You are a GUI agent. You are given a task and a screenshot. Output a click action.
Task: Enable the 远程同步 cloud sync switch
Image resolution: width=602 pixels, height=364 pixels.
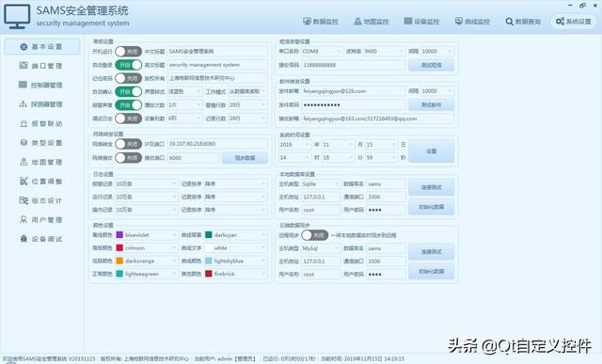[x=315, y=235]
